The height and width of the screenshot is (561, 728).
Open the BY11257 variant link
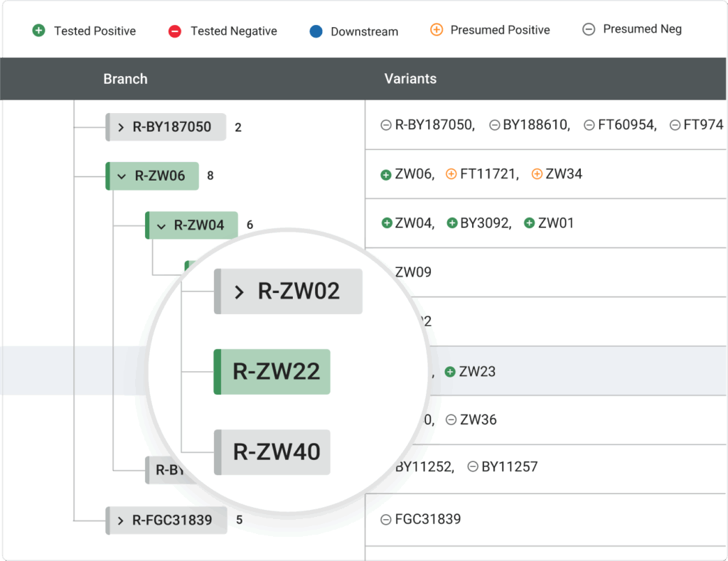point(509,467)
